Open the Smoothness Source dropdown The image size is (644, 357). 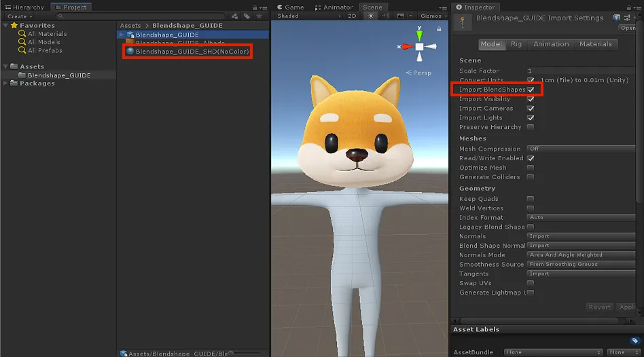pyautogui.click(x=581, y=264)
